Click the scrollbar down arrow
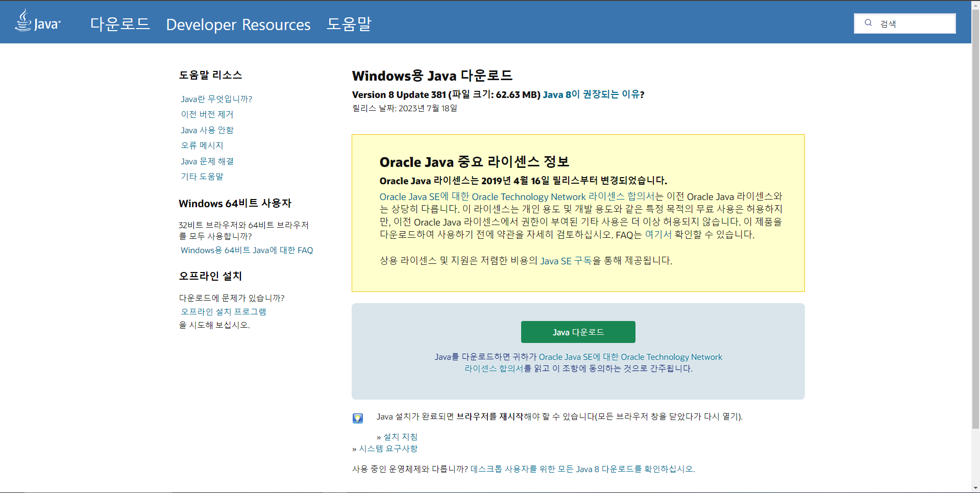Screen dimensions: 980x493 pyautogui.click(x=975, y=488)
